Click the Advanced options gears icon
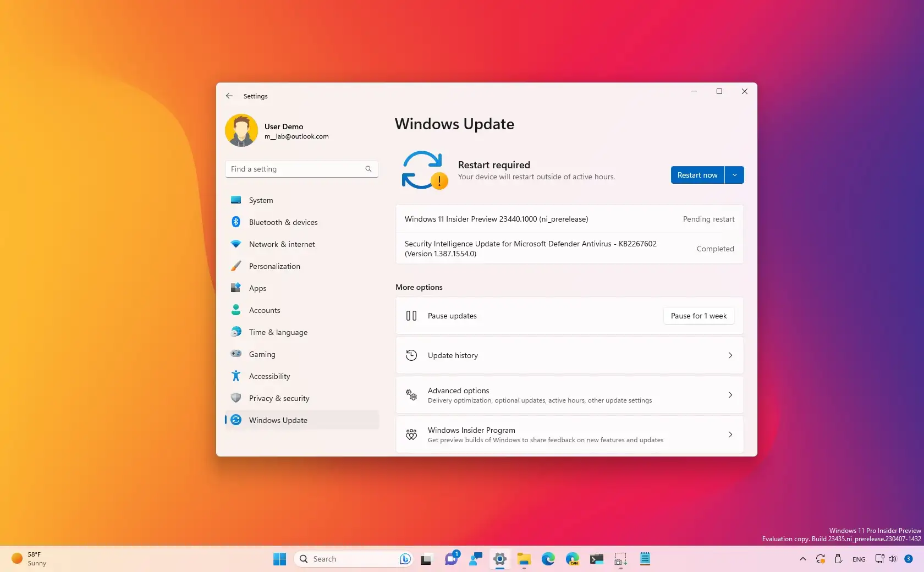The image size is (924, 572). pyautogui.click(x=411, y=395)
